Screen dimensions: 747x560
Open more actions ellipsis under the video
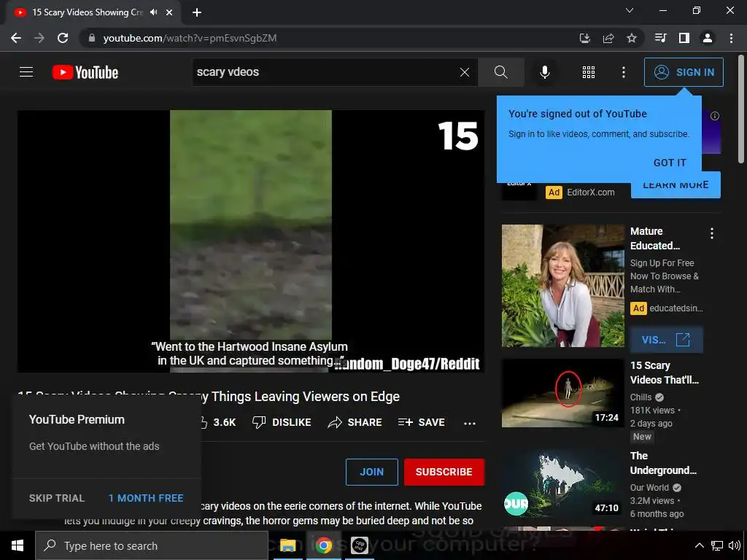tap(470, 423)
